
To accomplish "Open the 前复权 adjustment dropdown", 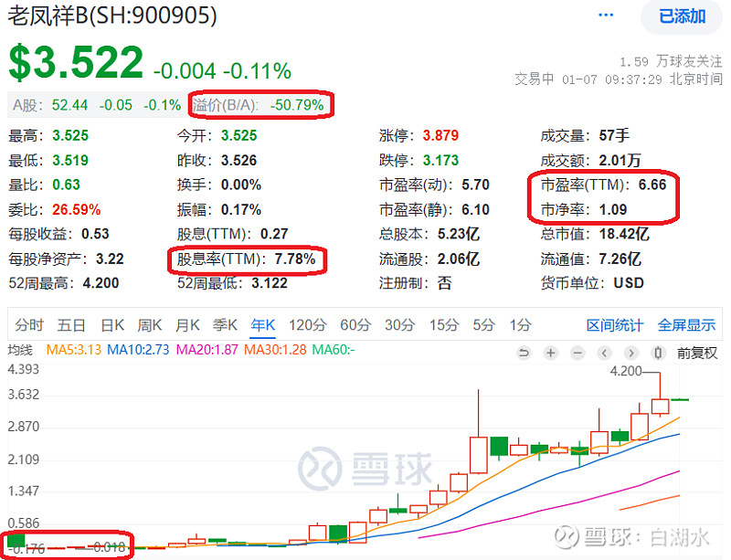I will click(x=697, y=353).
